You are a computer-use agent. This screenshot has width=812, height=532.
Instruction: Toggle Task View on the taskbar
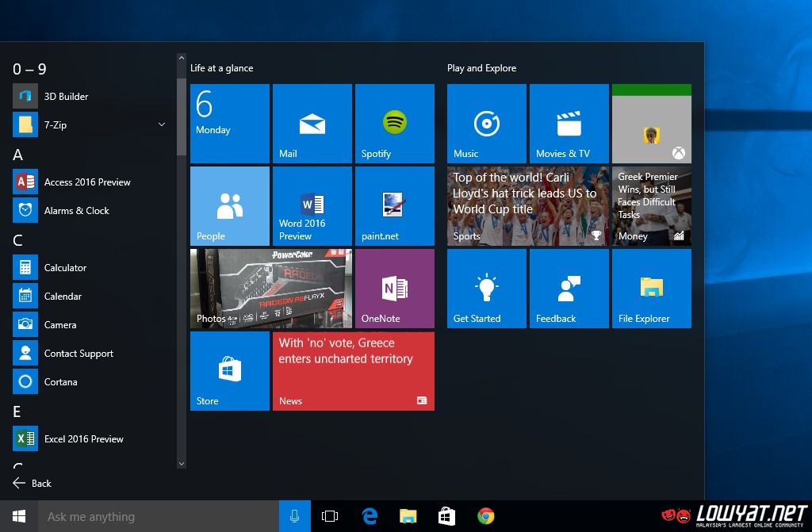coord(330,516)
